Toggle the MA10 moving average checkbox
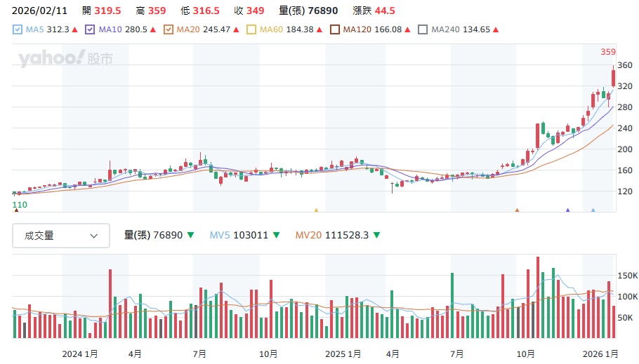This screenshot has width=639, height=364. (90, 29)
